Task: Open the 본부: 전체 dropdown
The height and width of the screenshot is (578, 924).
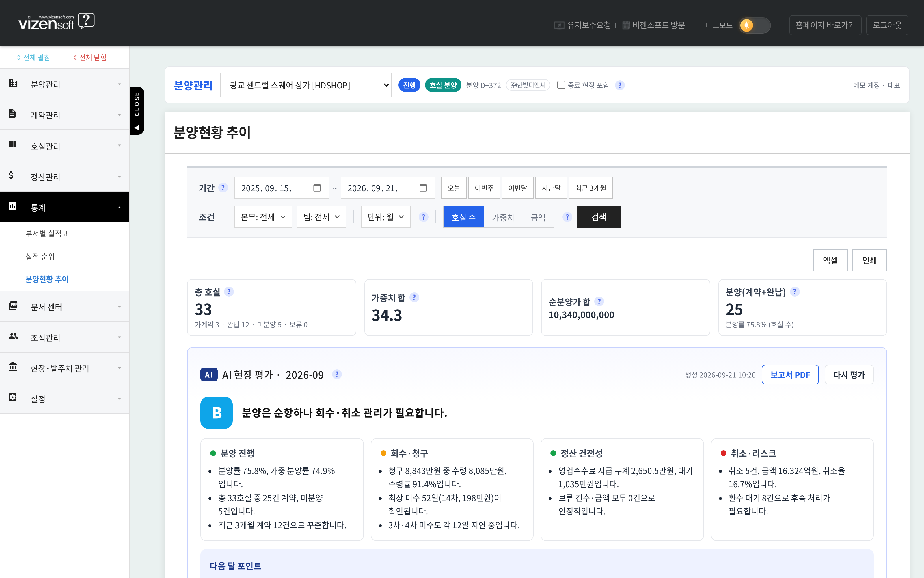Action: [263, 217]
